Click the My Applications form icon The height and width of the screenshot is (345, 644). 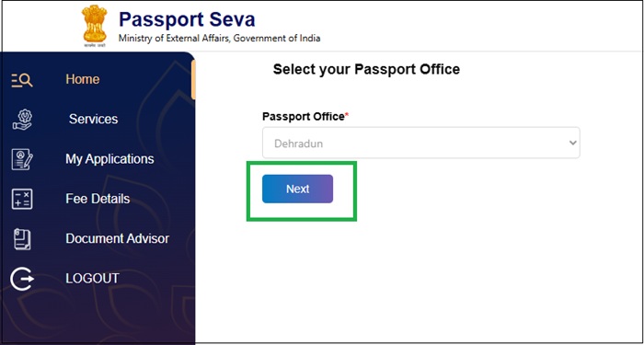[x=22, y=159]
